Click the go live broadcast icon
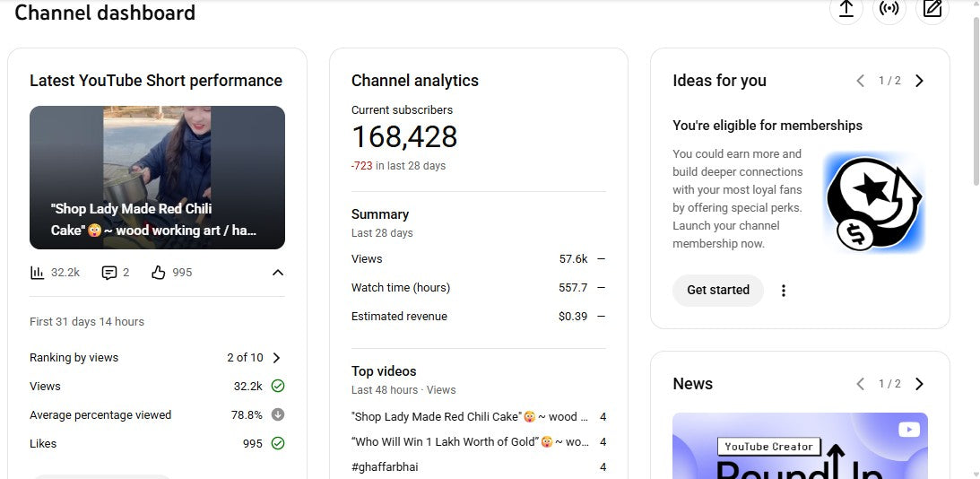 pos(889,9)
